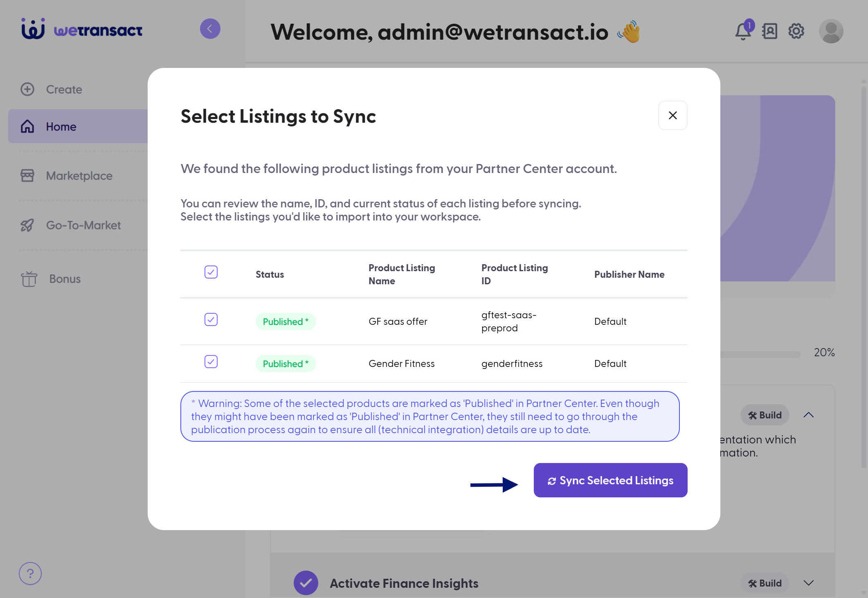Open the help question mark icon
The width and height of the screenshot is (868, 598).
click(x=30, y=573)
